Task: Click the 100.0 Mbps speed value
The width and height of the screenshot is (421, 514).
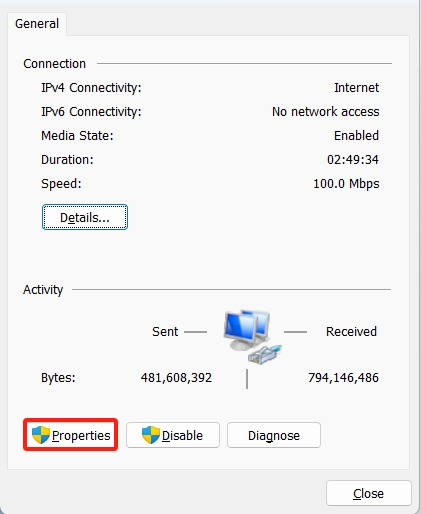Action: (x=346, y=184)
